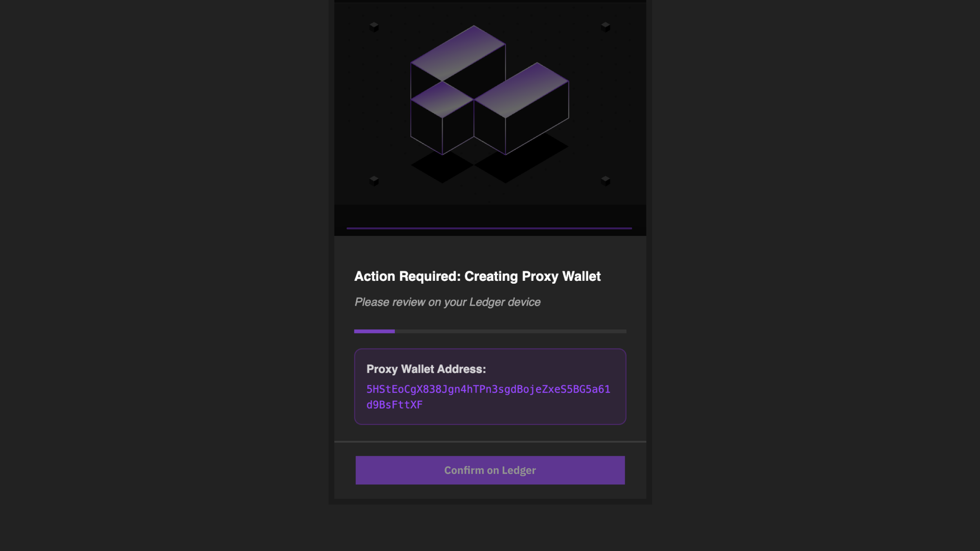Click the small cube icon in the top-right corner of the illustration
Screen dimensions: 980x551
pos(606,27)
